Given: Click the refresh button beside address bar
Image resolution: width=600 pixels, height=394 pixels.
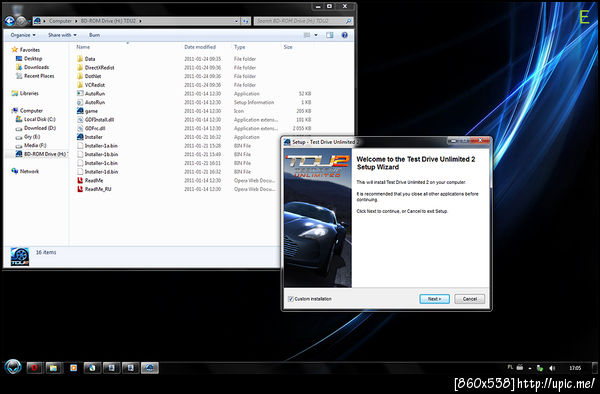Looking at the screenshot, I should [246, 21].
